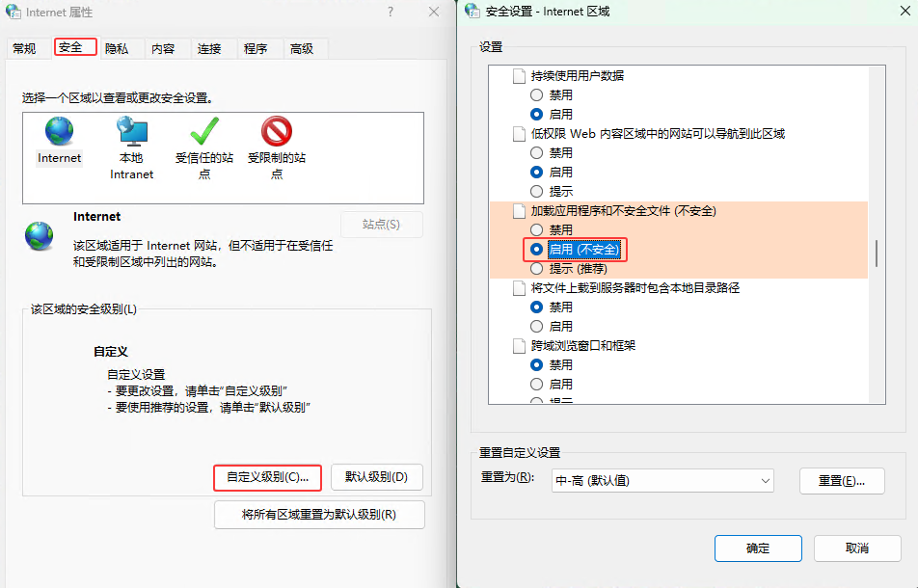This screenshot has height=588, width=918.
Task: Confirm with the 确定 button
Action: coord(758,548)
